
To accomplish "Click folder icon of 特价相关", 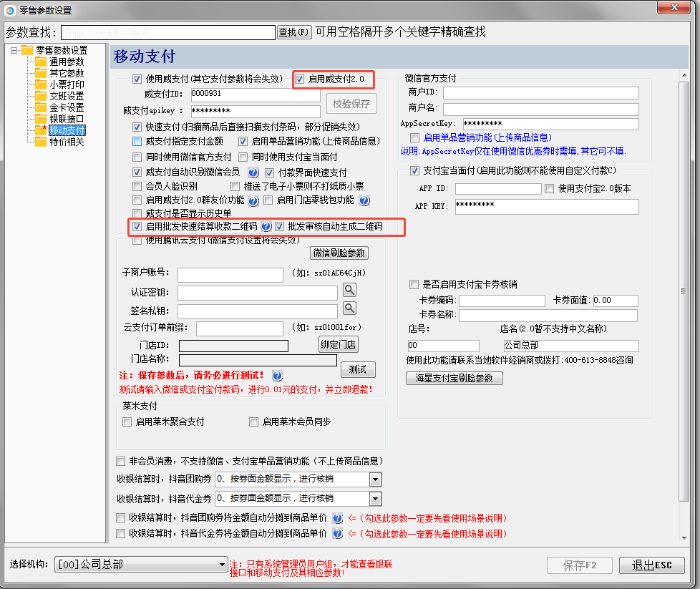I will click(x=41, y=142).
